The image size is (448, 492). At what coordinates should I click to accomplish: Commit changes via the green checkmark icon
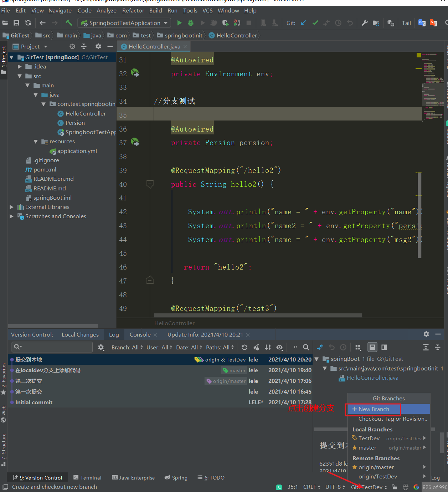315,22
